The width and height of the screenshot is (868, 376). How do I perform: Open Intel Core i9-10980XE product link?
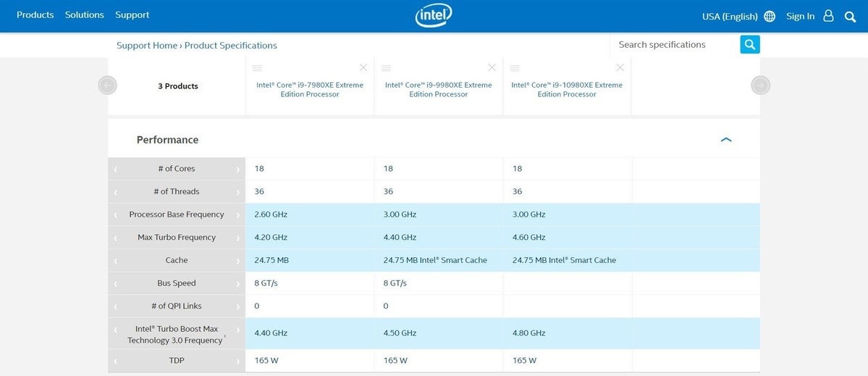tap(567, 90)
